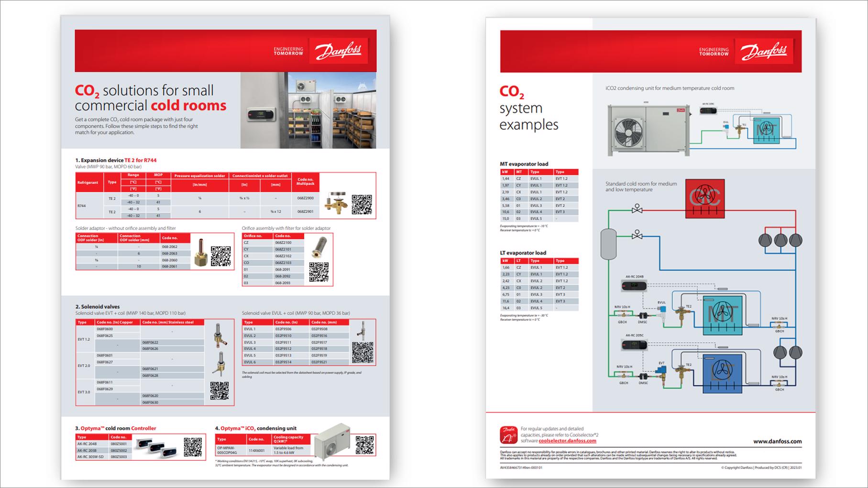Open the www.danfoss.com link
Image resolution: width=868 pixels, height=488 pixels.
point(778,441)
